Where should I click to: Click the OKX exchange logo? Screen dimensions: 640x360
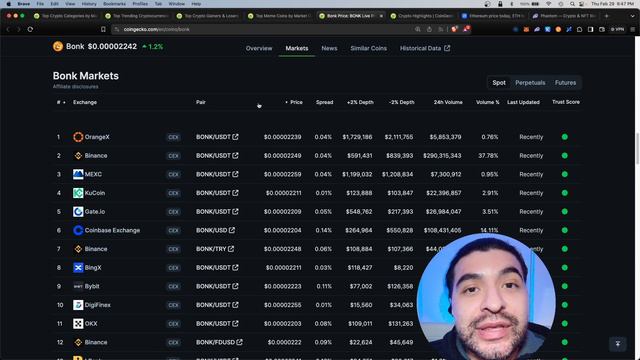[78, 324]
